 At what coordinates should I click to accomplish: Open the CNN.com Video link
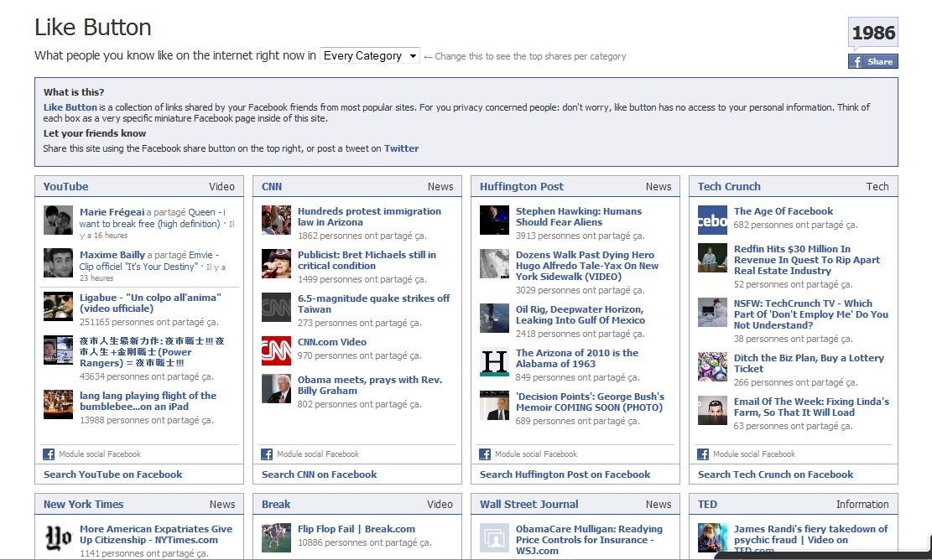pos(332,342)
